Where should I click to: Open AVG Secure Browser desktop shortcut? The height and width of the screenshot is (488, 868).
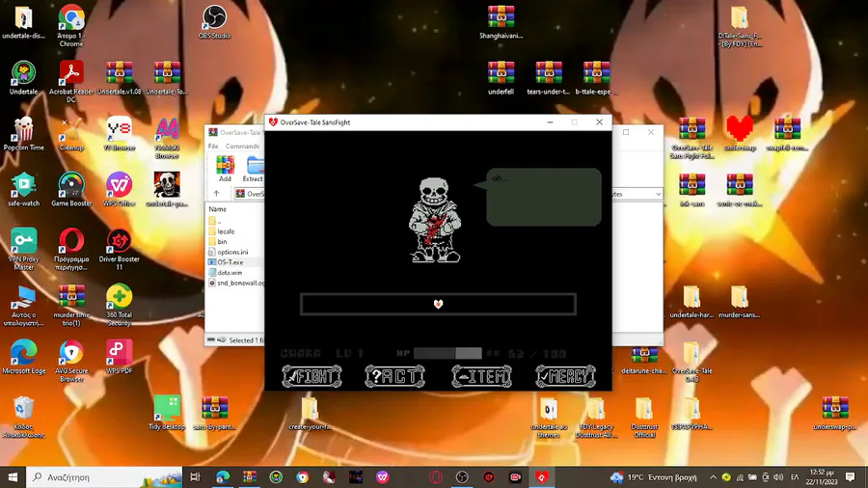pos(70,362)
